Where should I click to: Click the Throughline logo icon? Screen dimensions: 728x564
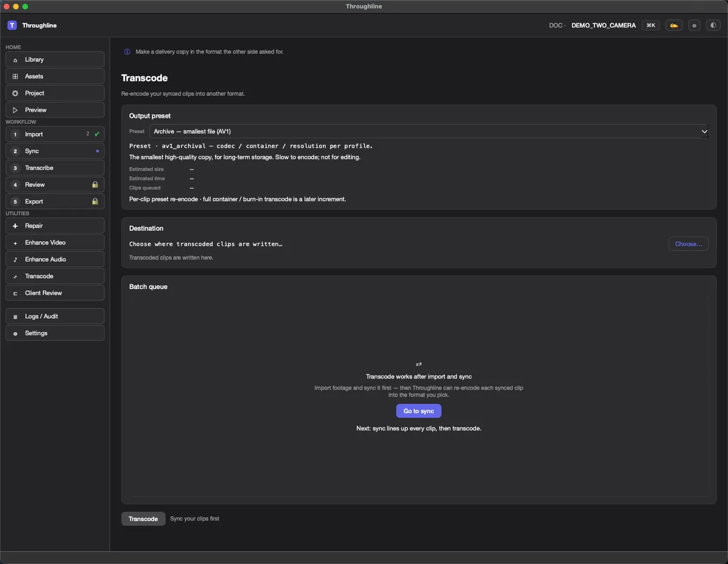(12, 25)
